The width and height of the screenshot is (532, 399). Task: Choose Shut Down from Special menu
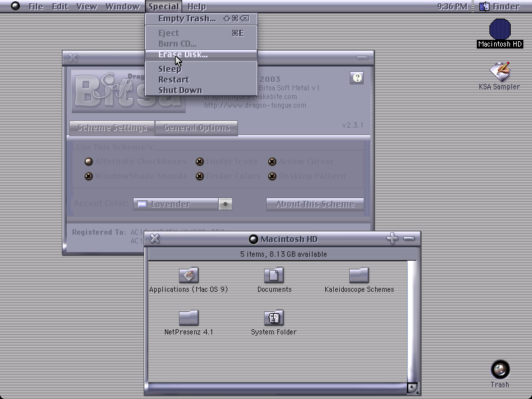tap(201, 90)
